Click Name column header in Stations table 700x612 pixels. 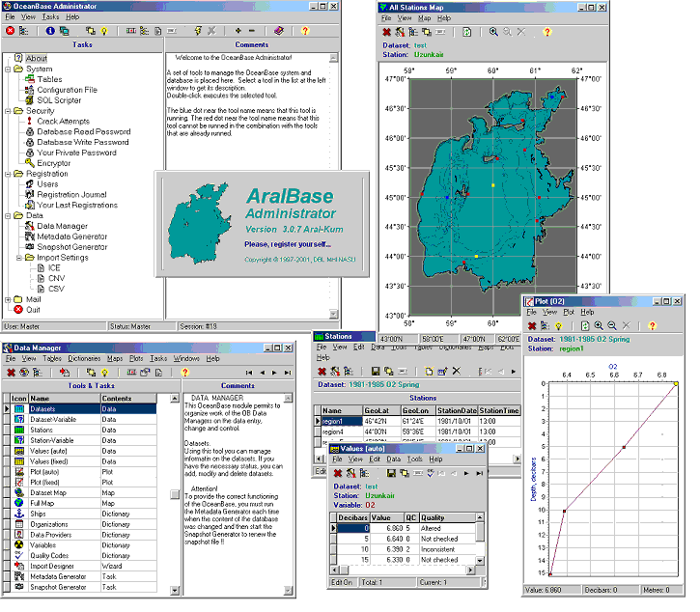(x=342, y=410)
